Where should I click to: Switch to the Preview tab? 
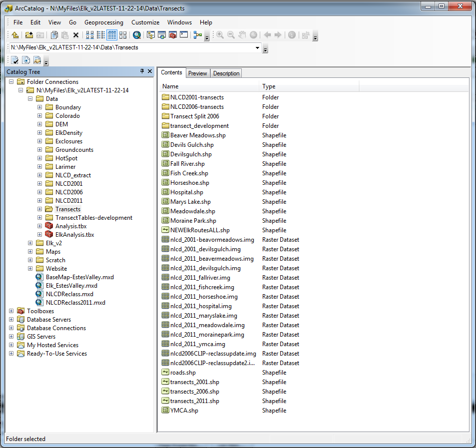(x=197, y=73)
